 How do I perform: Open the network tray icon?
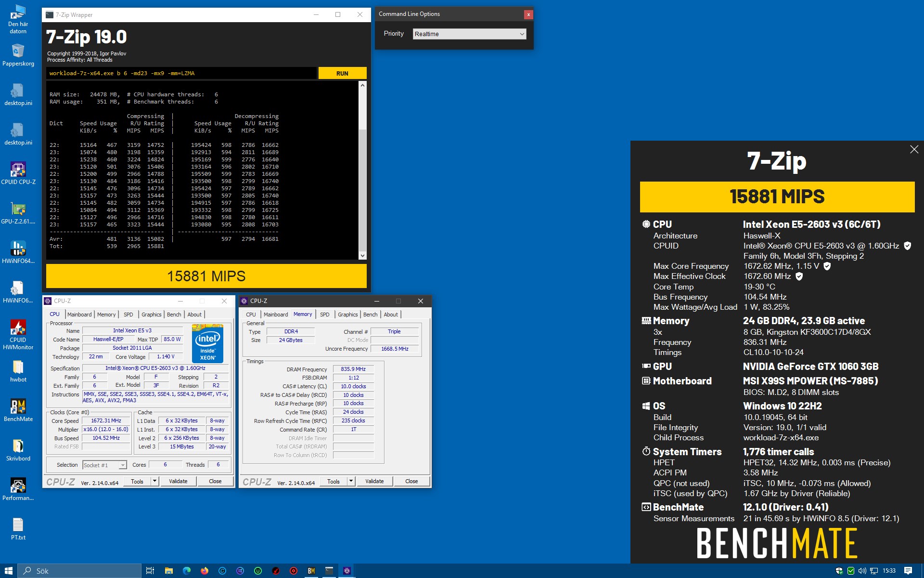873,571
